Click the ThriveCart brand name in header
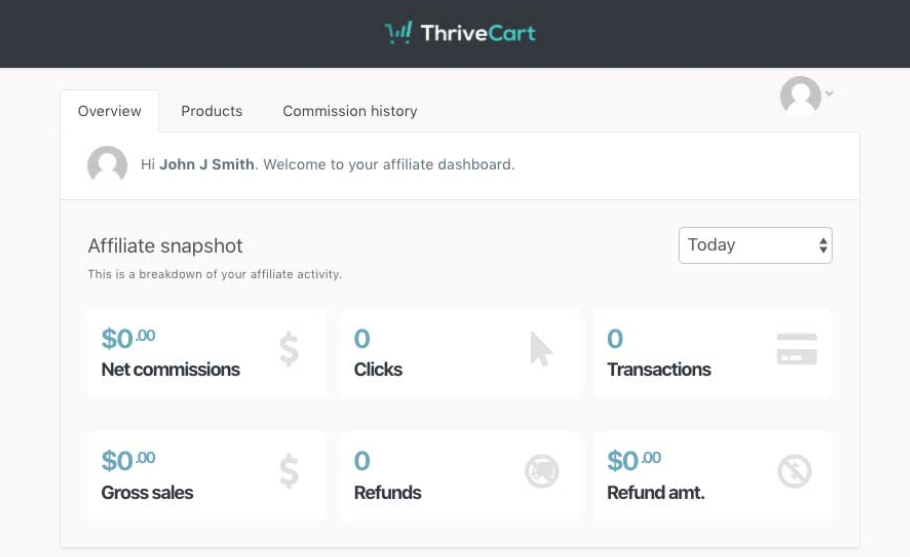This screenshot has height=557, width=910. (478, 33)
